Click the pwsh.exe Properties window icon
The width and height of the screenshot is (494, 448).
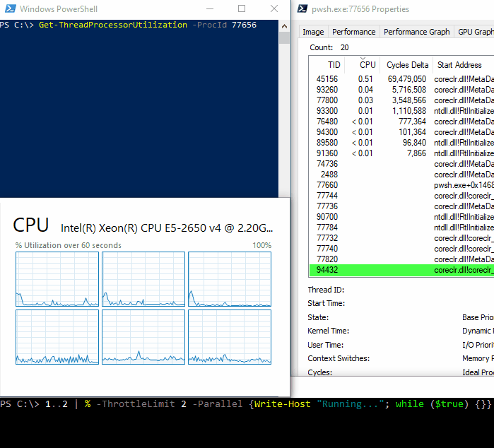302,8
